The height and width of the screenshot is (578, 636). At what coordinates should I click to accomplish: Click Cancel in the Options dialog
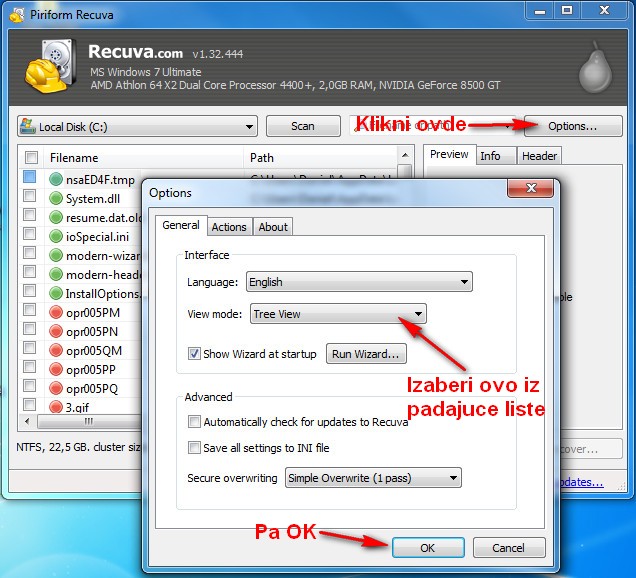click(x=509, y=548)
